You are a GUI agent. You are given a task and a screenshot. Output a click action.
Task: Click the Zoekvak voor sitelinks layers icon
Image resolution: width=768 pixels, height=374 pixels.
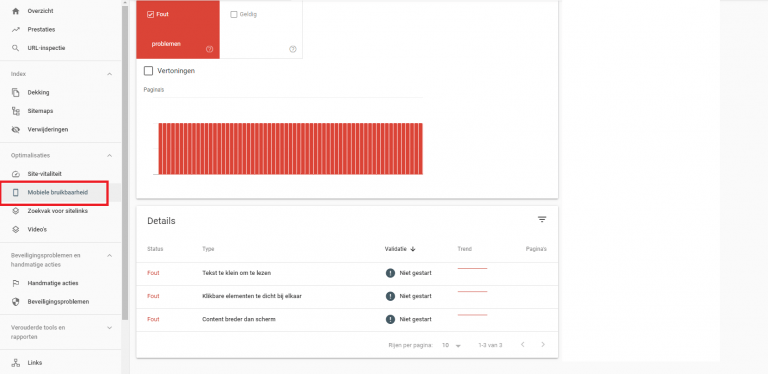16,211
